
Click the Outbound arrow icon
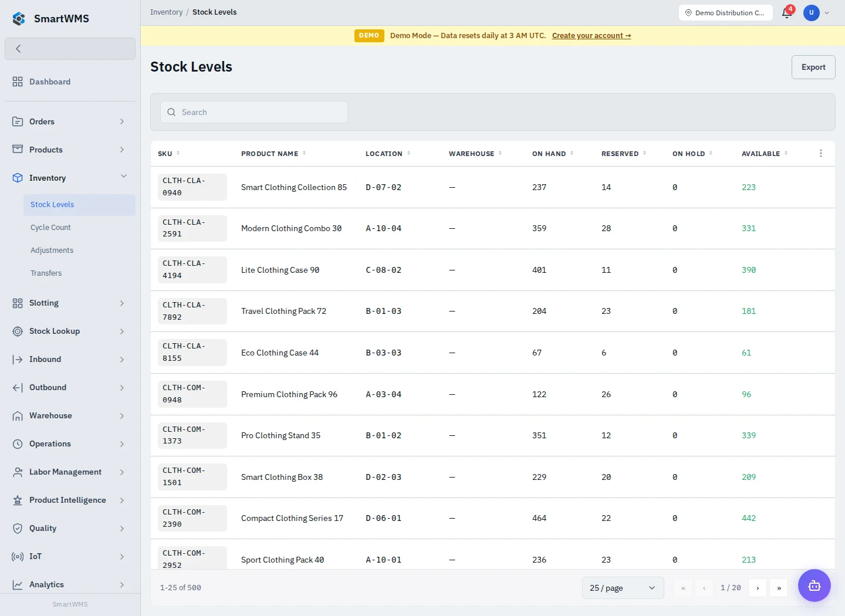point(18,387)
